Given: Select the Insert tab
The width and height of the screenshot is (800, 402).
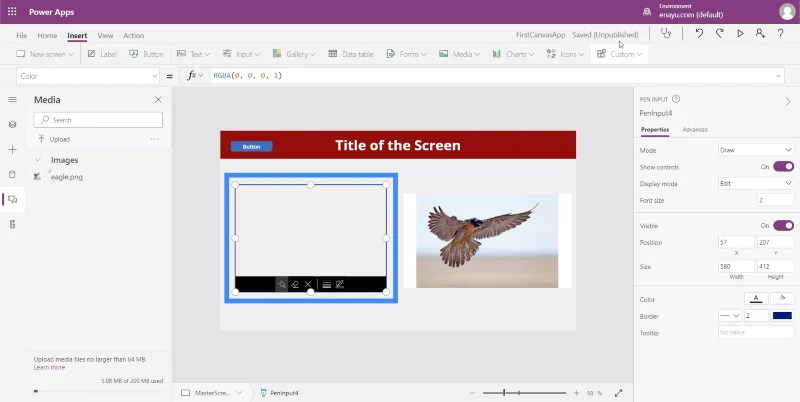Looking at the screenshot, I should click(77, 35).
